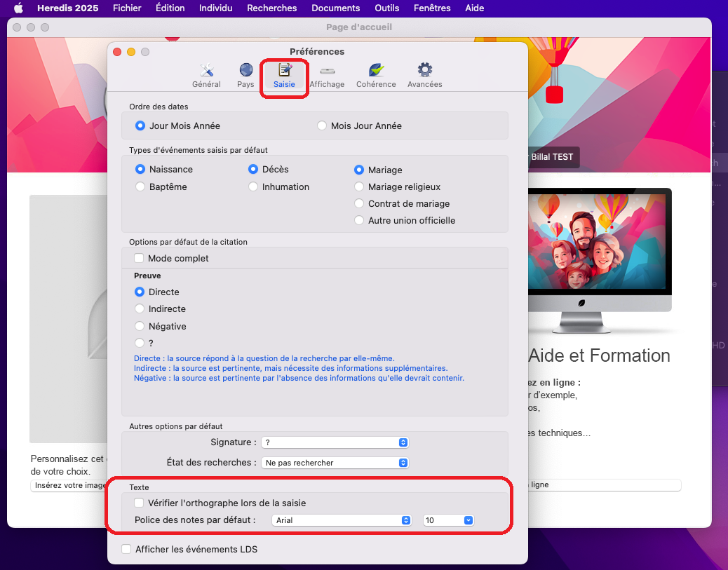Expand the Signature dropdown
Image resolution: width=728 pixels, height=570 pixels.
coord(335,442)
